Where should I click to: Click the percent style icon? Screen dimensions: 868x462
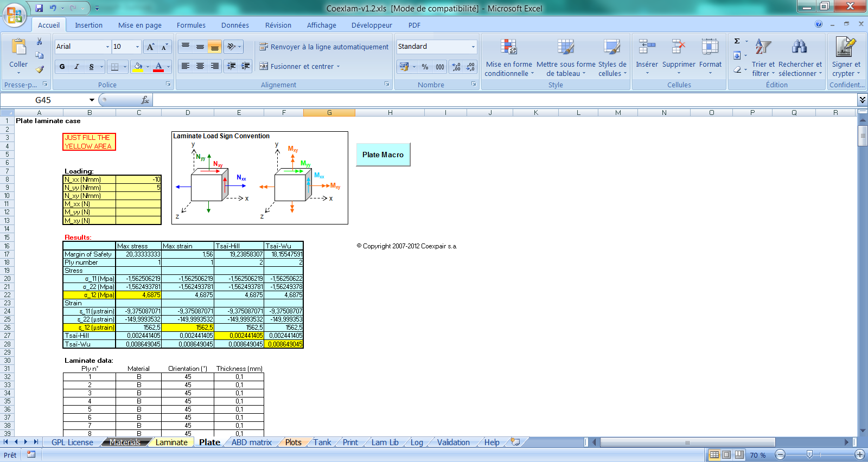(425, 67)
